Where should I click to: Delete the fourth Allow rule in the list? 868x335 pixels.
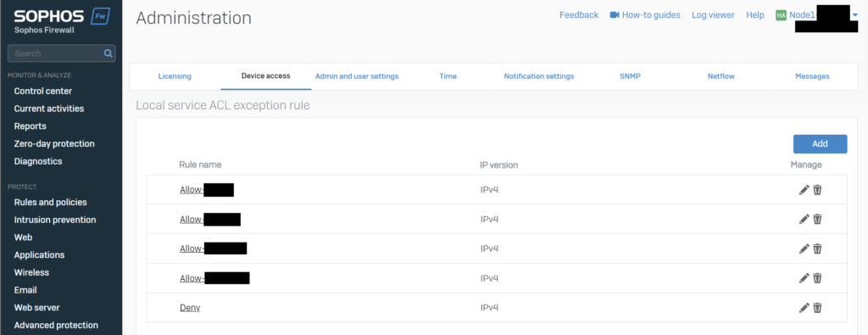coord(817,278)
